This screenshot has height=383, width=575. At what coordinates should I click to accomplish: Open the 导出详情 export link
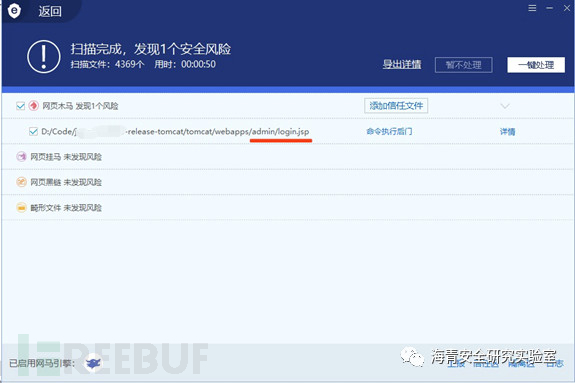pos(402,65)
